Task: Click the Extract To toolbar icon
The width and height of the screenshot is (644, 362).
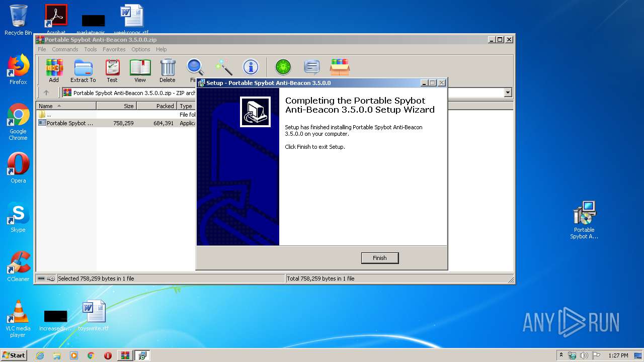Action: tap(83, 71)
